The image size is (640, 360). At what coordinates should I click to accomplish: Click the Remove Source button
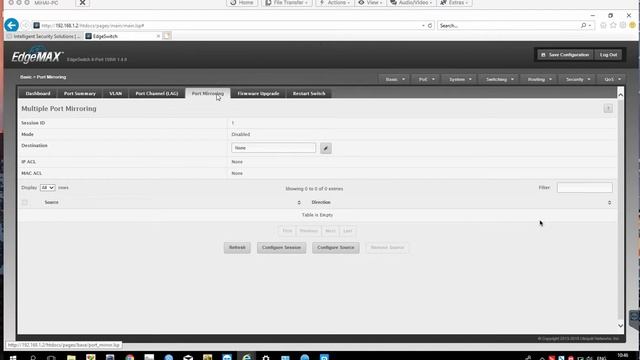tap(387, 247)
